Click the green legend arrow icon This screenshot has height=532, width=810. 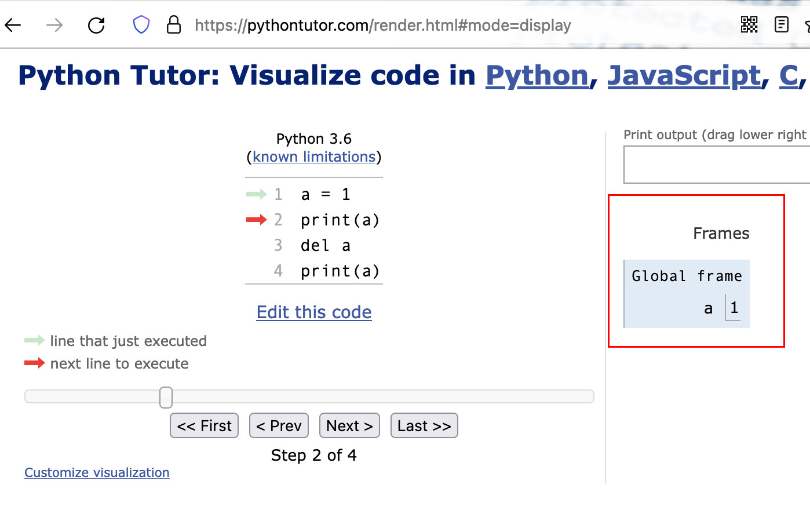point(35,340)
